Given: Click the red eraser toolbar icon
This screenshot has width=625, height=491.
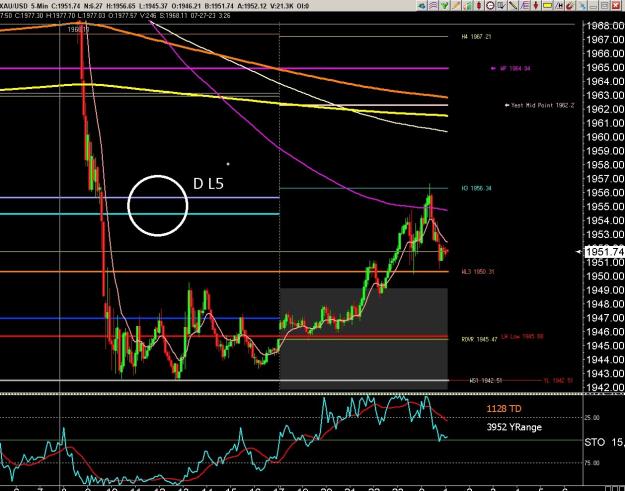Looking at the screenshot, I should [x=570, y=6].
